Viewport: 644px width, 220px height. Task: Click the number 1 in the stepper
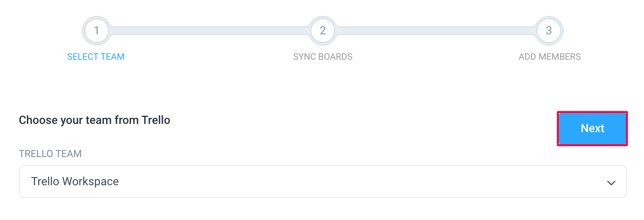point(96,31)
